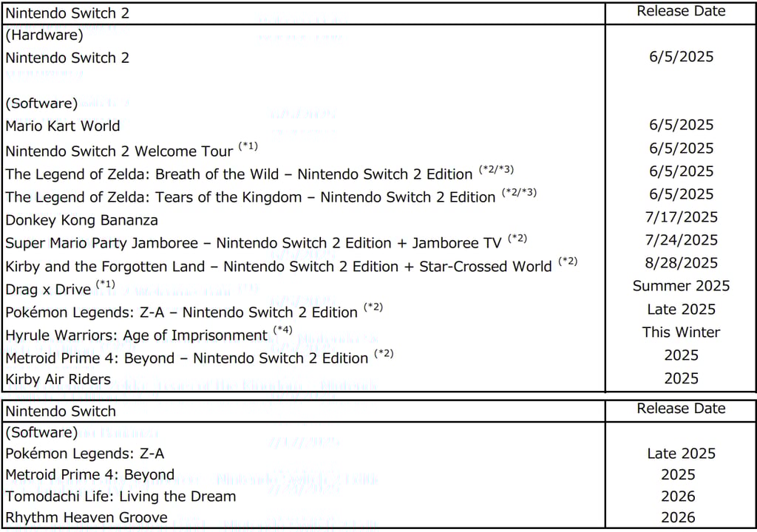Select the "Release Date" header above the Switch 2 dates
This screenshot has height=532, width=757.
(681, 11)
